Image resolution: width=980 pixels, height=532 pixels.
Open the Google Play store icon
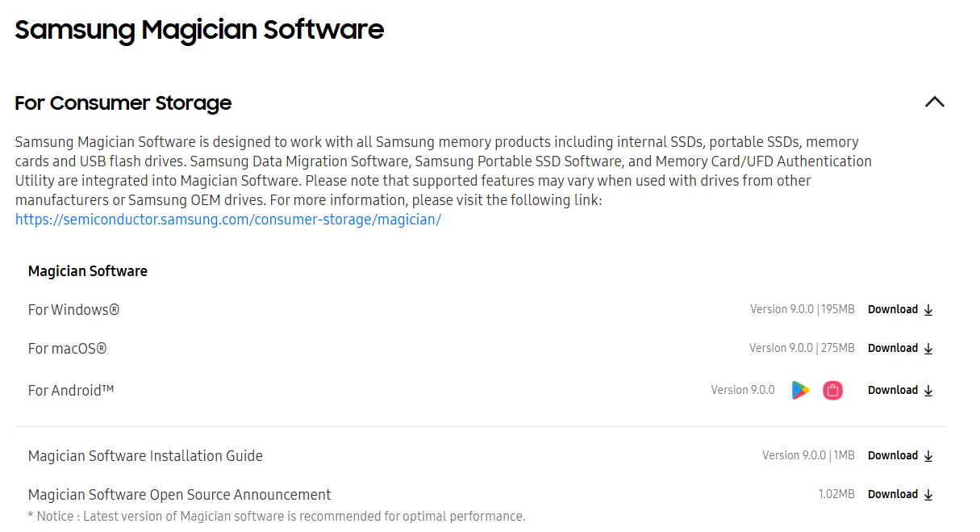point(800,391)
